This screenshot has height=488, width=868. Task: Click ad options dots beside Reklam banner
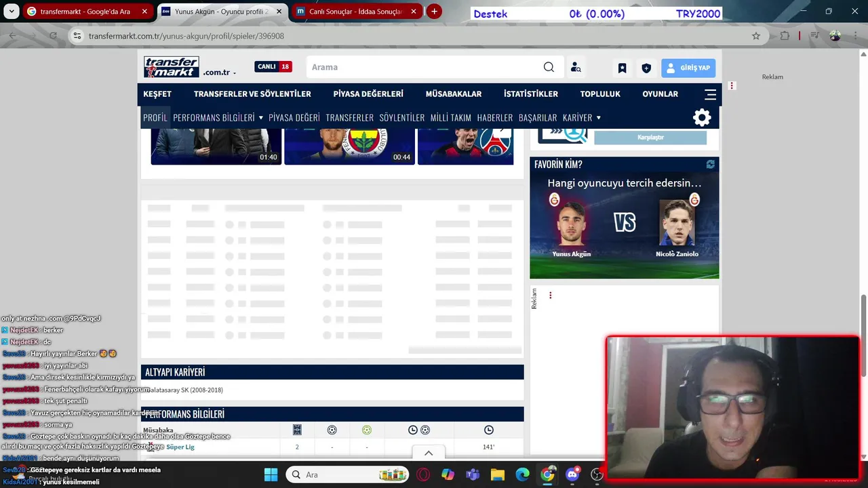pyautogui.click(x=732, y=86)
